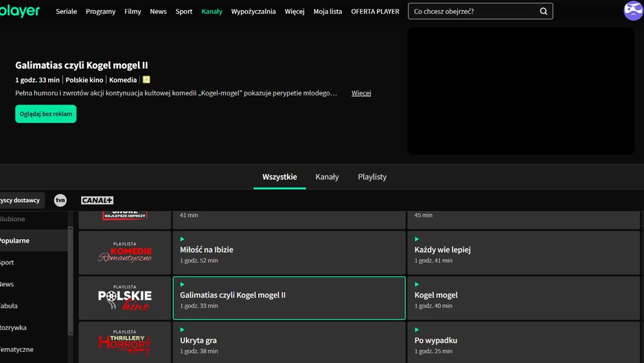Click play icon for Po wypadku
644x363 pixels.
click(x=417, y=329)
